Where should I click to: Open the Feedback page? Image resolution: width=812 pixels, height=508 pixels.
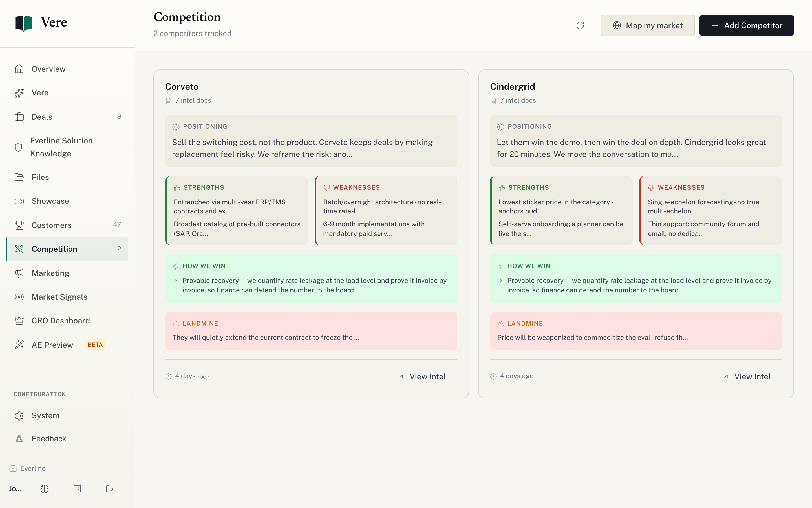pos(67,439)
